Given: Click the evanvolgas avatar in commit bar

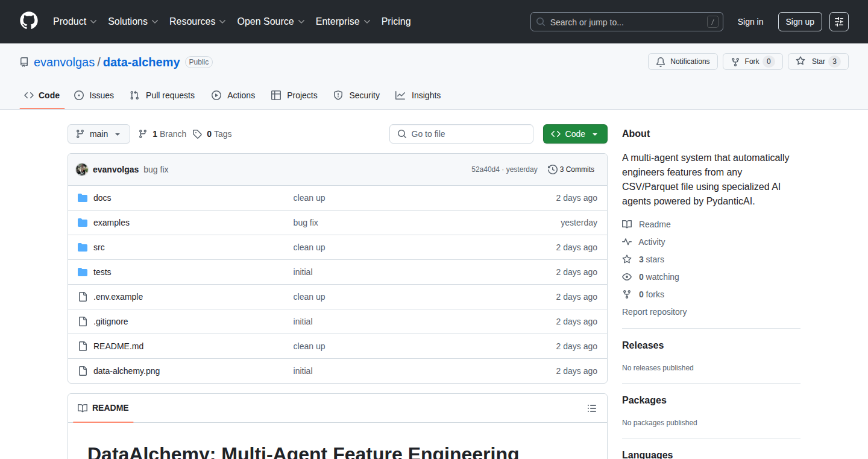Looking at the screenshot, I should pyautogui.click(x=82, y=169).
